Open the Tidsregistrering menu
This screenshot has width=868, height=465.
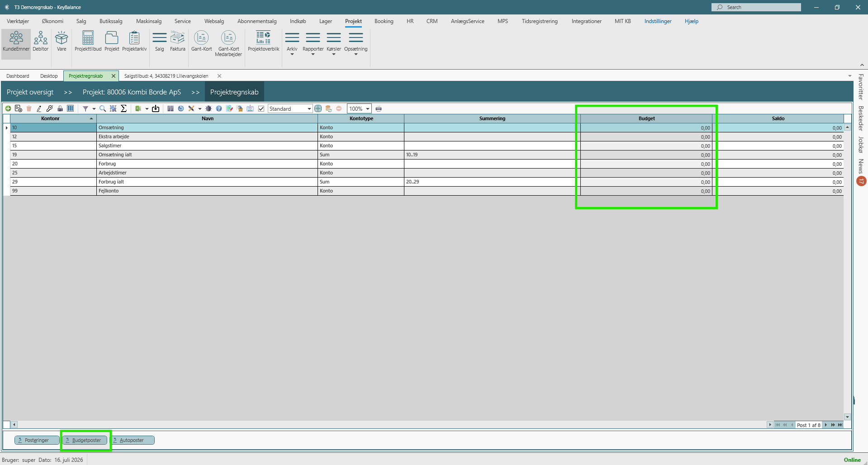tap(540, 21)
